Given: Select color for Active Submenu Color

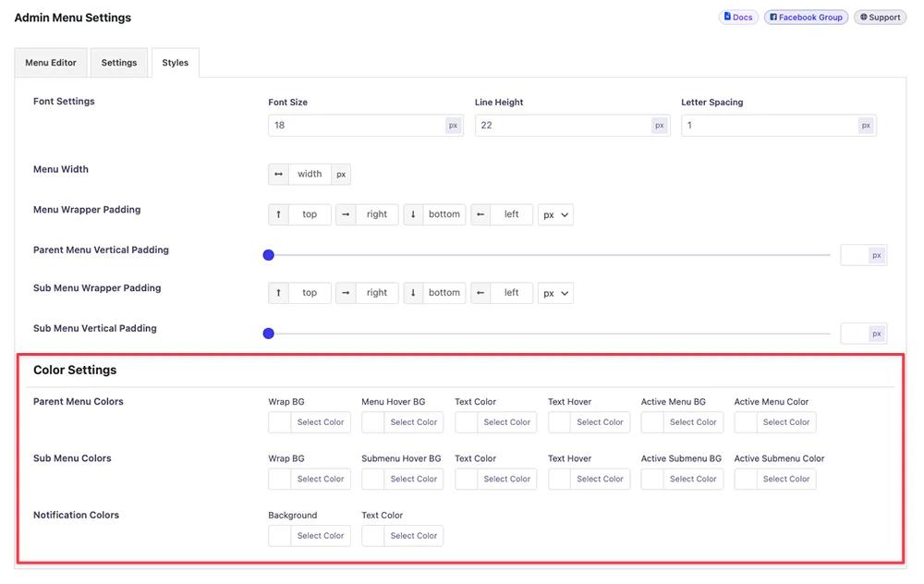Looking at the screenshot, I should click(775, 479).
